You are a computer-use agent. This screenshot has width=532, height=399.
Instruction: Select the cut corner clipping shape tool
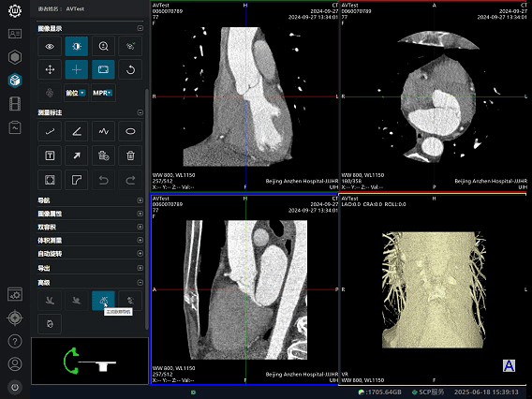point(77,180)
